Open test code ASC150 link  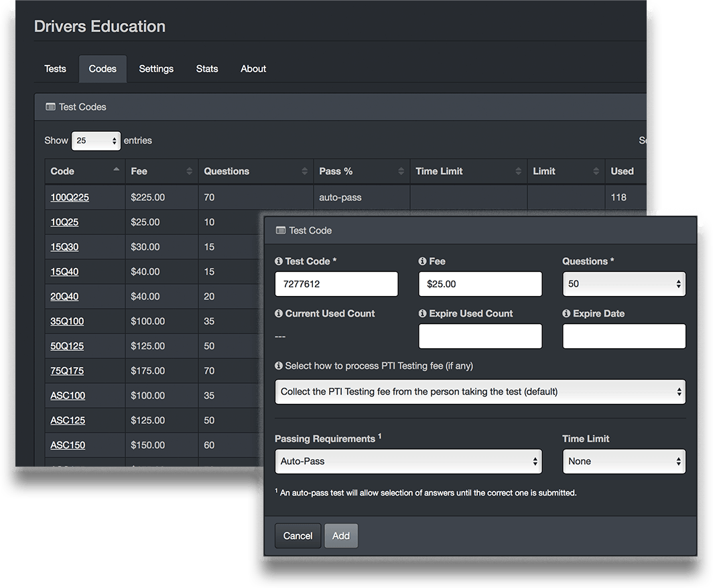pos(68,445)
